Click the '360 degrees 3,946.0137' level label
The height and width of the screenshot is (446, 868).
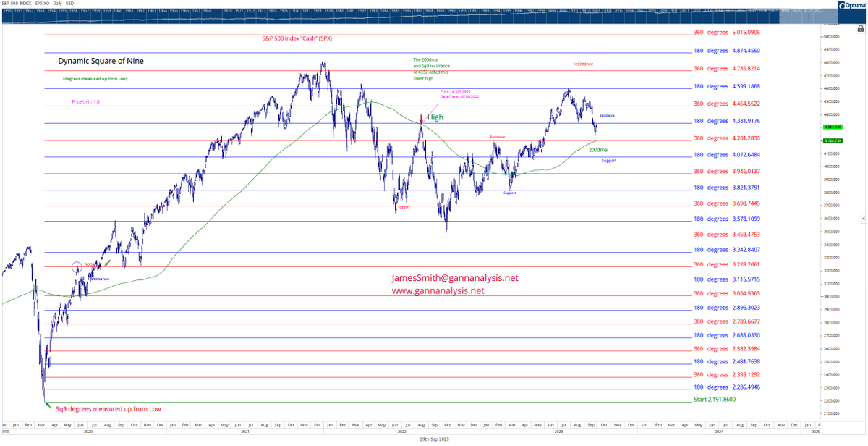727,172
